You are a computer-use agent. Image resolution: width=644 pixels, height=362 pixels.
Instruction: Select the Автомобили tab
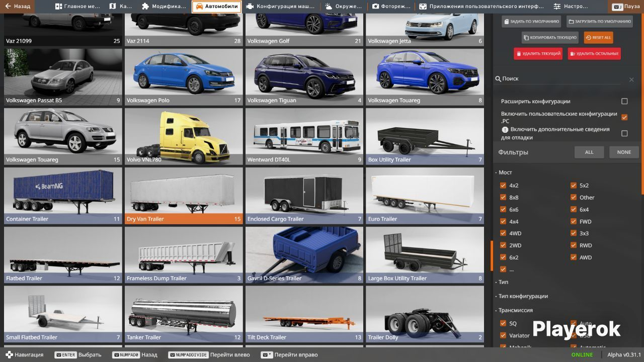point(216,7)
